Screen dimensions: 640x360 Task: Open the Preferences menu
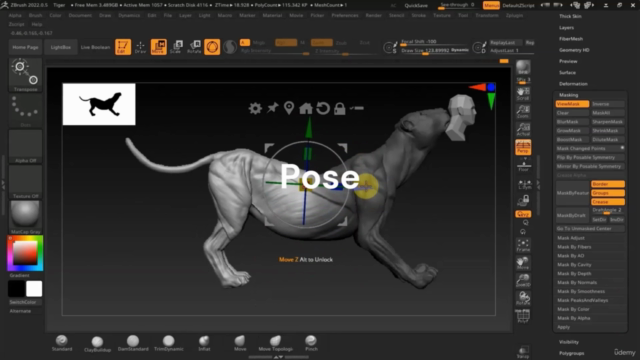[x=344, y=16]
